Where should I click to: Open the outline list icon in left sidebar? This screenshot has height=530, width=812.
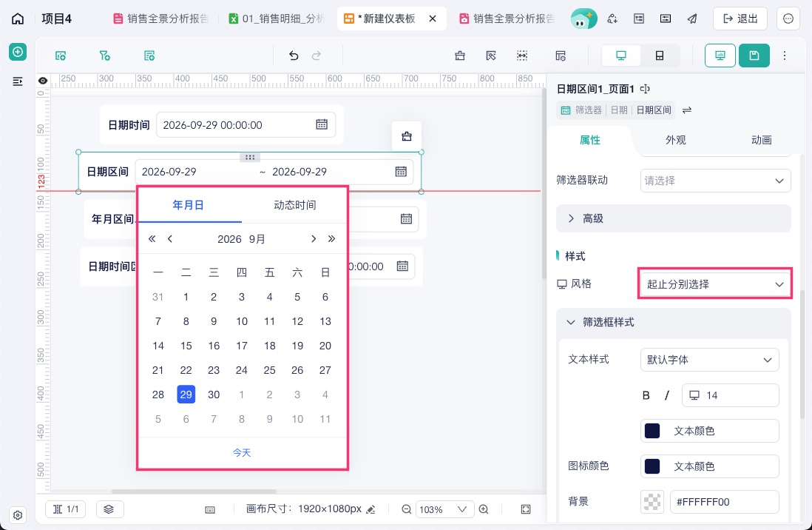pyautogui.click(x=18, y=81)
